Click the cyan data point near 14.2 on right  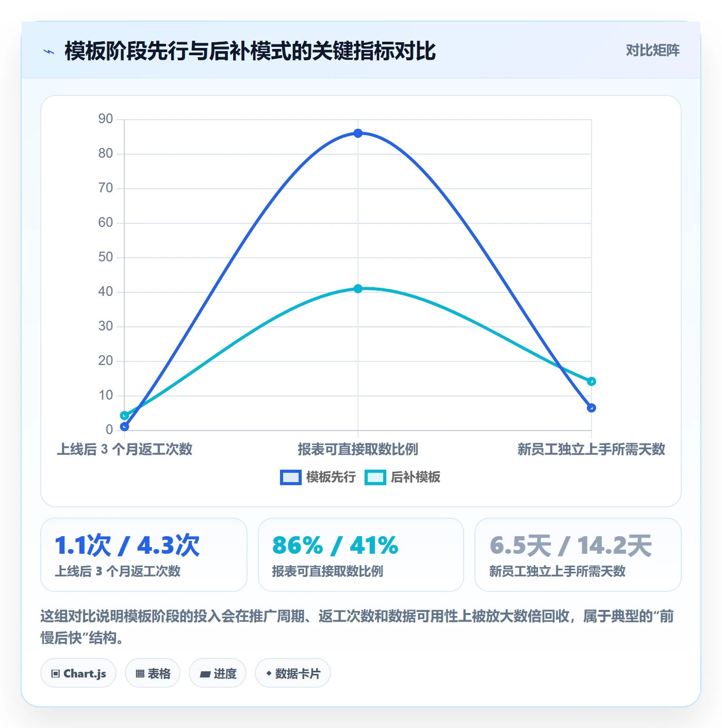point(592,382)
